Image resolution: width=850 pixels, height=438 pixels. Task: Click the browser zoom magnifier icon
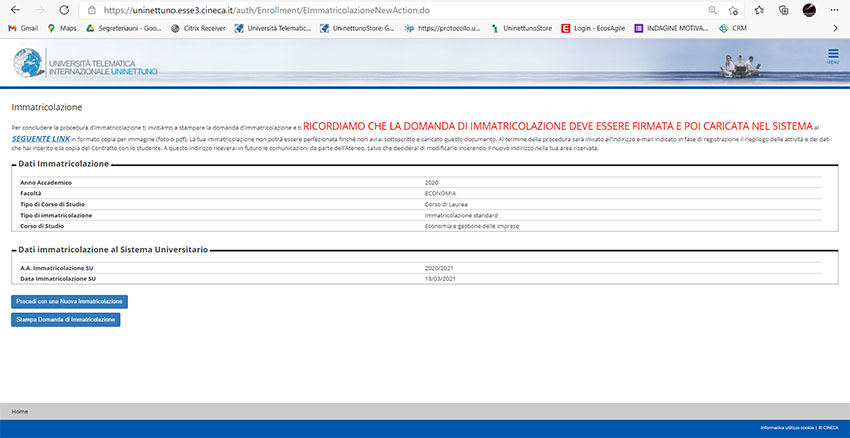pyautogui.click(x=711, y=10)
